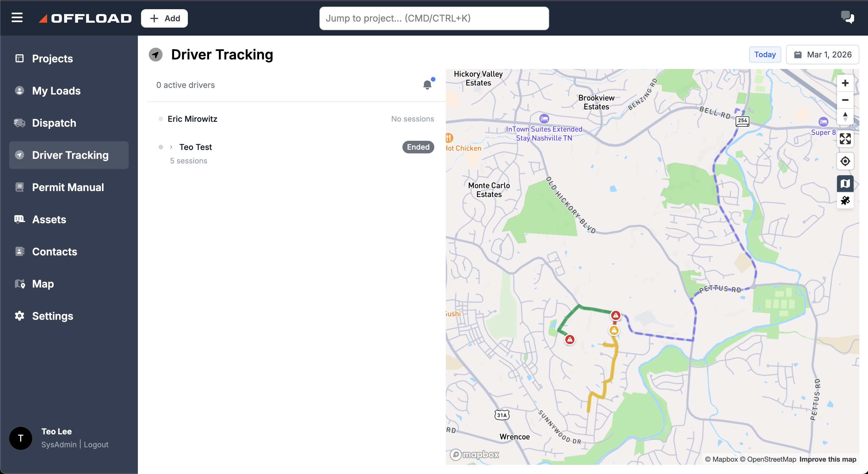The height and width of the screenshot is (474, 868).
Task: Click the Settings gear icon
Action: pyautogui.click(x=20, y=315)
